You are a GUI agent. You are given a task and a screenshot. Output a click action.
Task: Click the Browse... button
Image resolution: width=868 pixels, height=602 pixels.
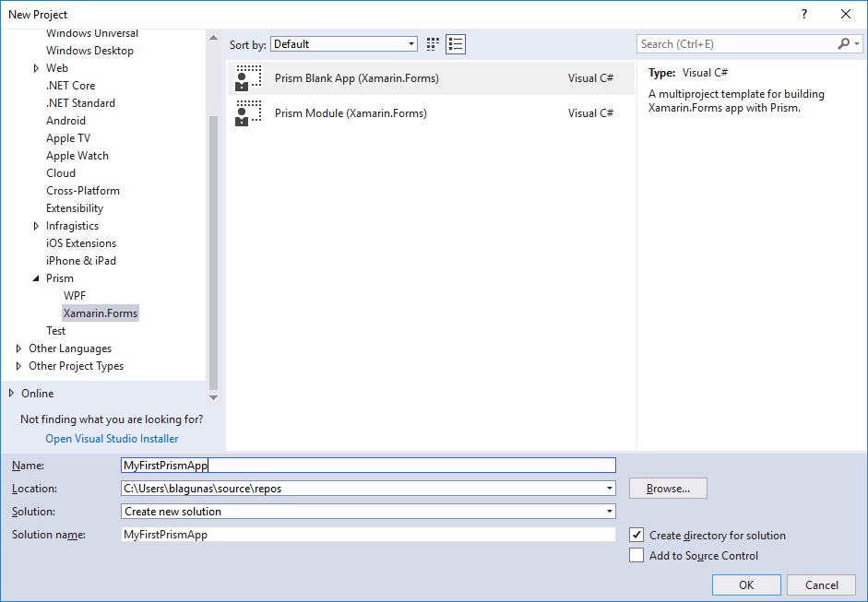click(x=668, y=489)
